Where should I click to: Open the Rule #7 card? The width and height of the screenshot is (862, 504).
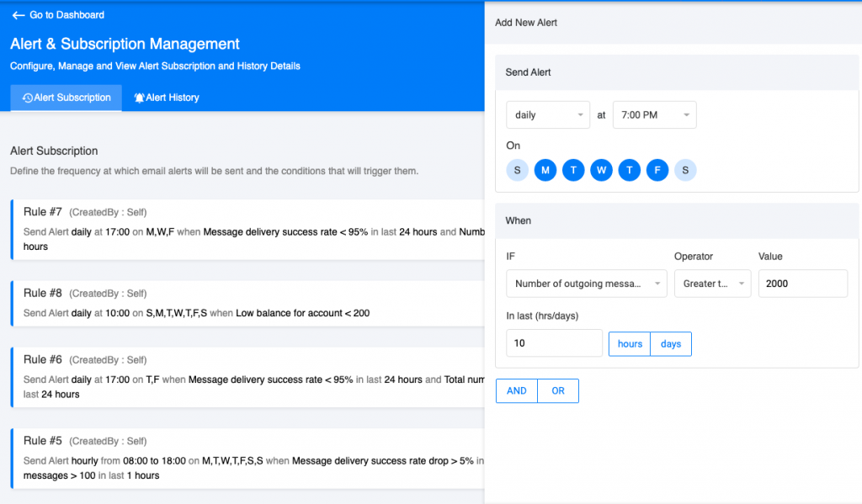click(x=248, y=229)
